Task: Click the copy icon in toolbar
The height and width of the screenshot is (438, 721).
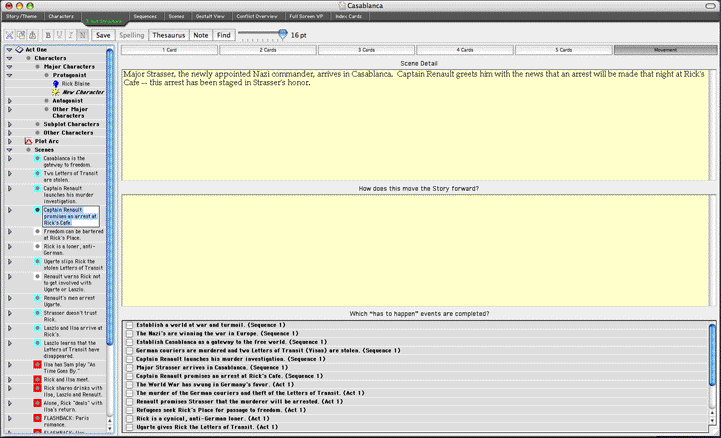Action: coord(20,35)
